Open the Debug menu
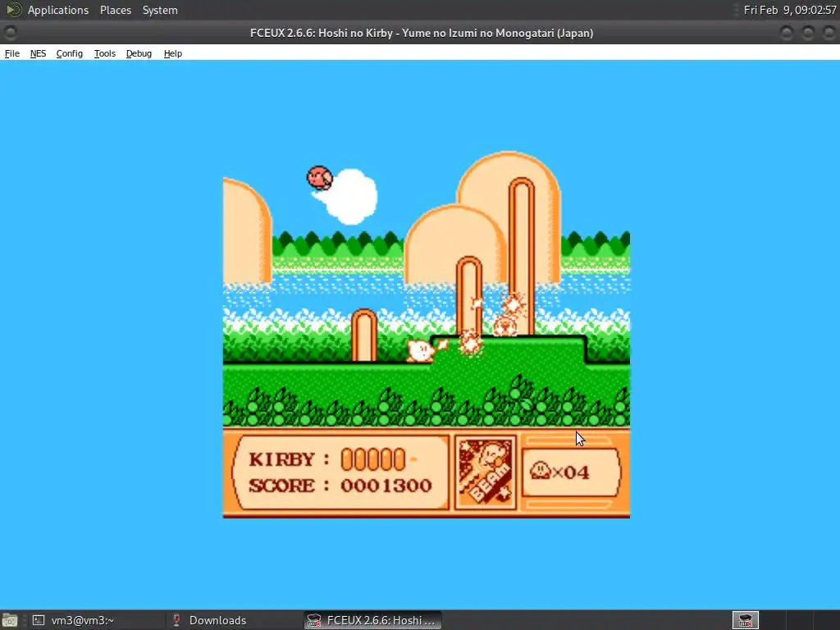 (x=139, y=53)
